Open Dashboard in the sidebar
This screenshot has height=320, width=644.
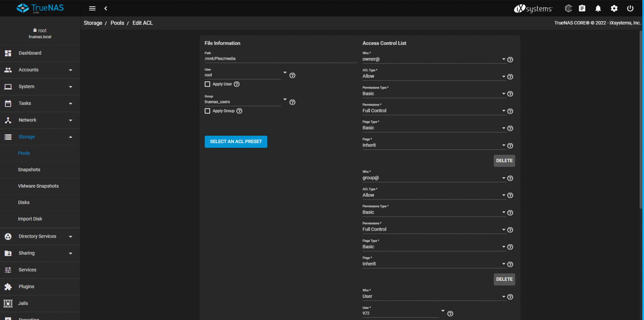pyautogui.click(x=40, y=53)
